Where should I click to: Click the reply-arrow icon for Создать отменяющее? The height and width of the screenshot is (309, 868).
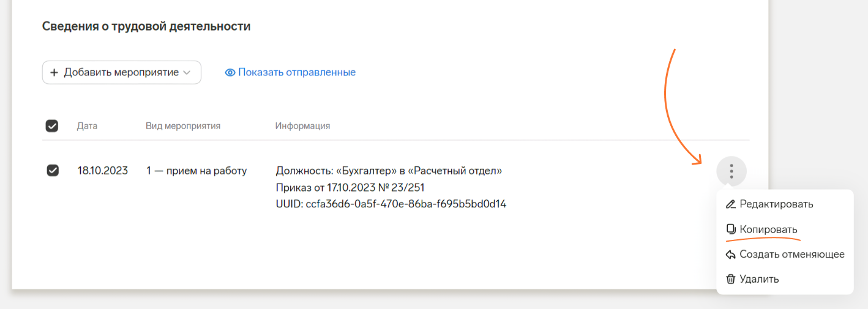coord(730,255)
